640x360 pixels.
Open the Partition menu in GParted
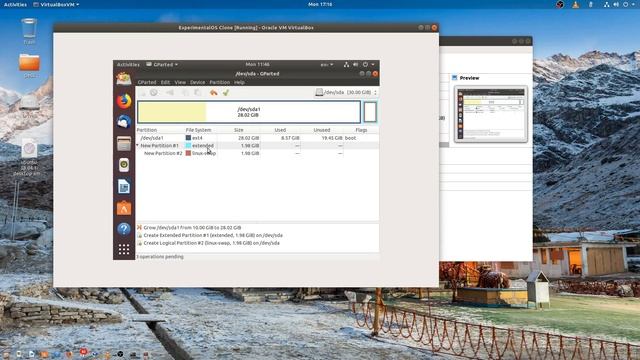pyautogui.click(x=220, y=82)
